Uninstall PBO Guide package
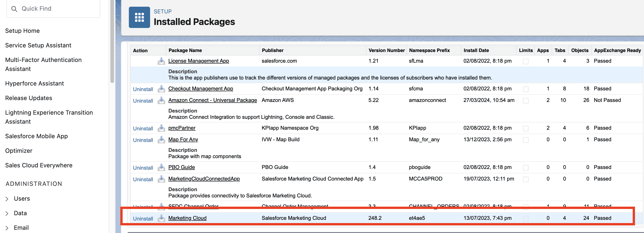 [143, 168]
